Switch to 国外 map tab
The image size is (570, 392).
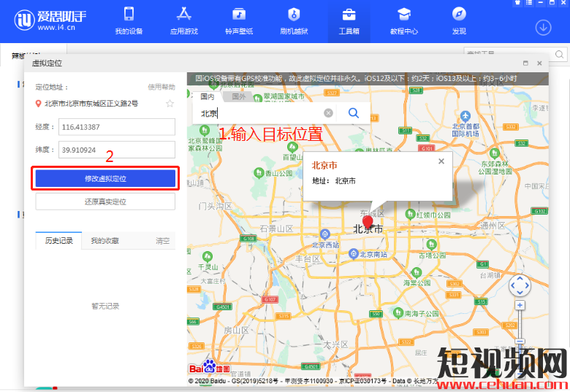(239, 96)
